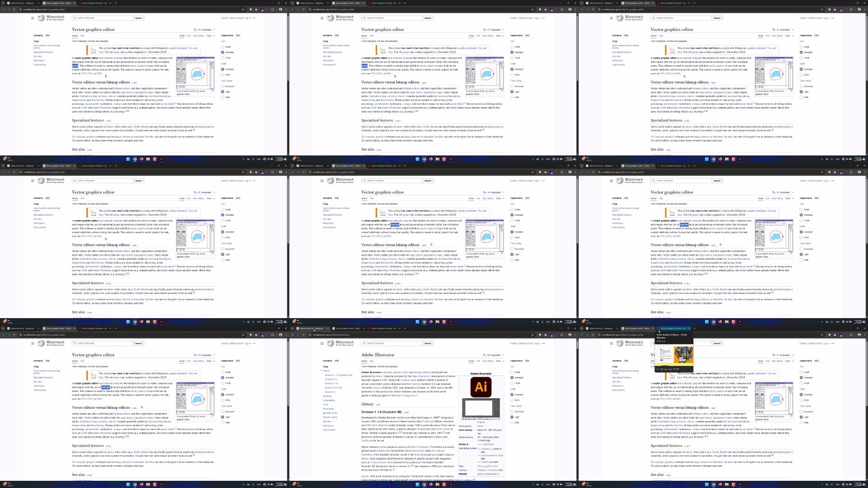Click the Wikipedia globe logo on the Illustrator article
The image size is (868, 488).
click(330, 343)
